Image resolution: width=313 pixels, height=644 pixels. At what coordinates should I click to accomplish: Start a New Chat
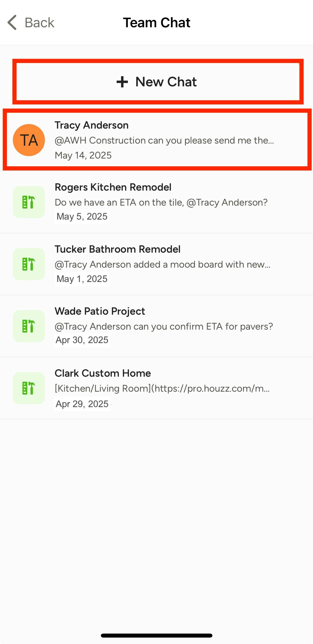click(156, 82)
